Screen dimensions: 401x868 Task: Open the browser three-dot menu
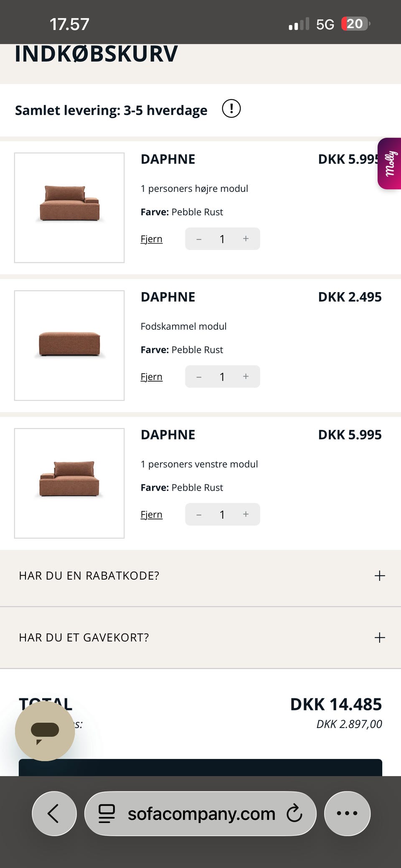point(347,813)
